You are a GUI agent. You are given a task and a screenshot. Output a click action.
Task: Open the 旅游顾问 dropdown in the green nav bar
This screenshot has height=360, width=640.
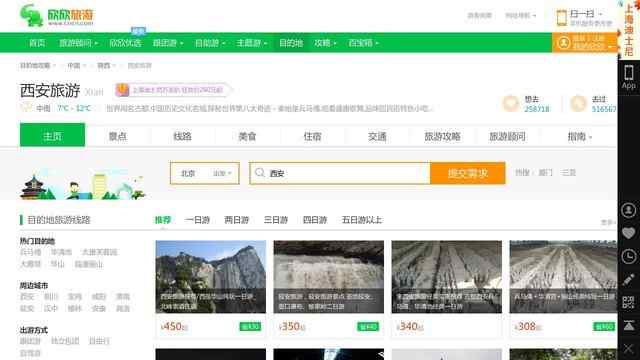click(78, 43)
